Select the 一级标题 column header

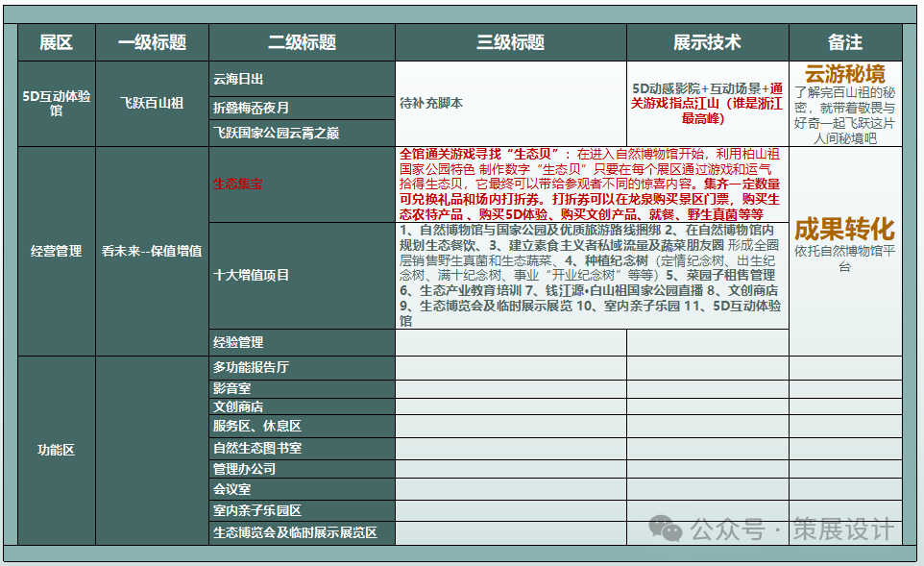pos(152,43)
